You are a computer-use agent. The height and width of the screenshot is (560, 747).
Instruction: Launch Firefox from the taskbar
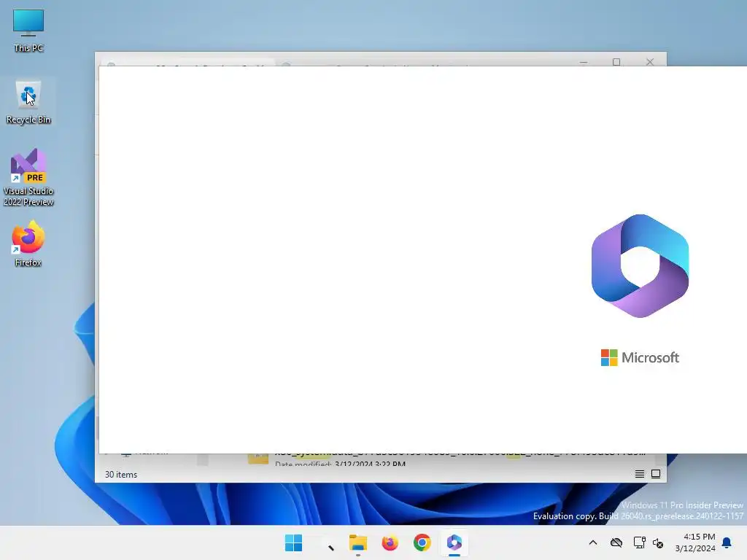click(390, 542)
